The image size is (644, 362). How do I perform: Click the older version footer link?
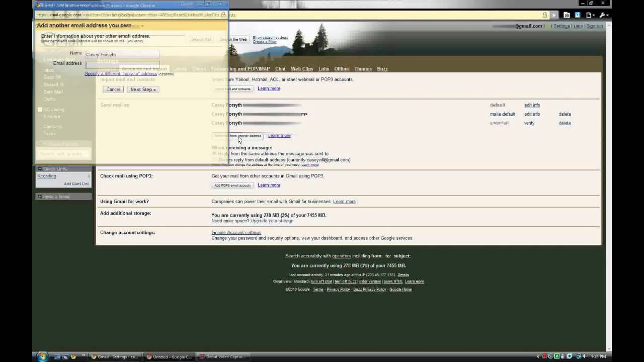[370, 282]
